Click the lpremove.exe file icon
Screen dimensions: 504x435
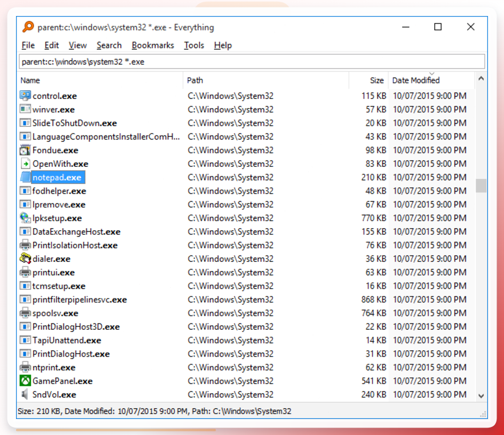coord(25,204)
